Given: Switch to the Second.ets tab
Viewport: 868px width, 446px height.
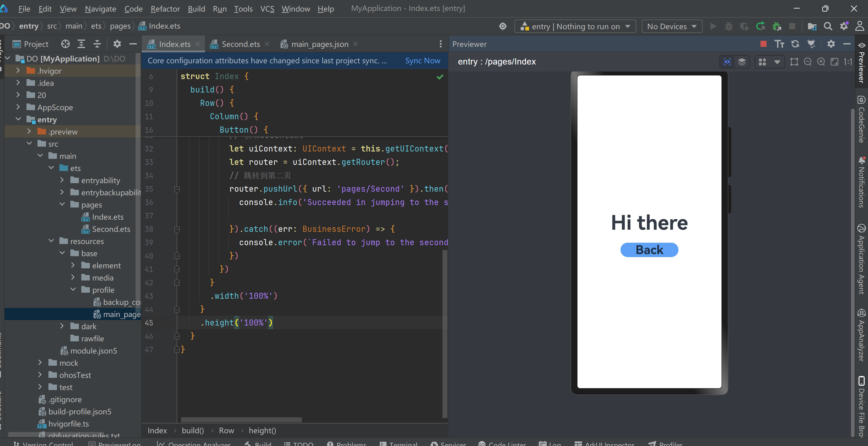Looking at the screenshot, I should pos(240,44).
